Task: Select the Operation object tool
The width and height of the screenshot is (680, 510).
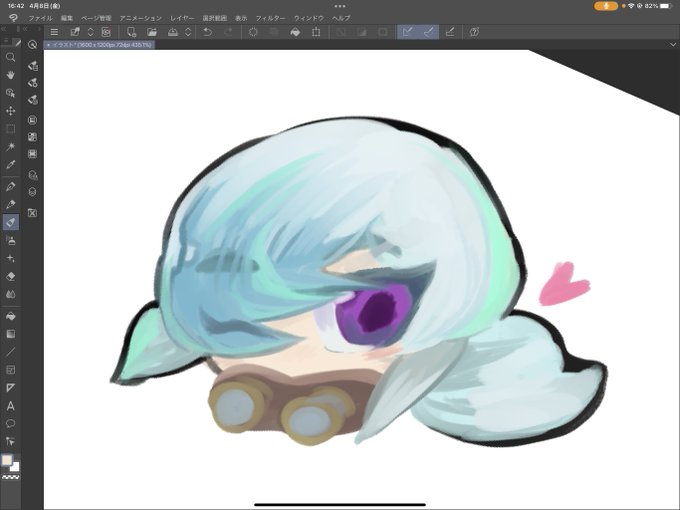Action: click(10, 93)
